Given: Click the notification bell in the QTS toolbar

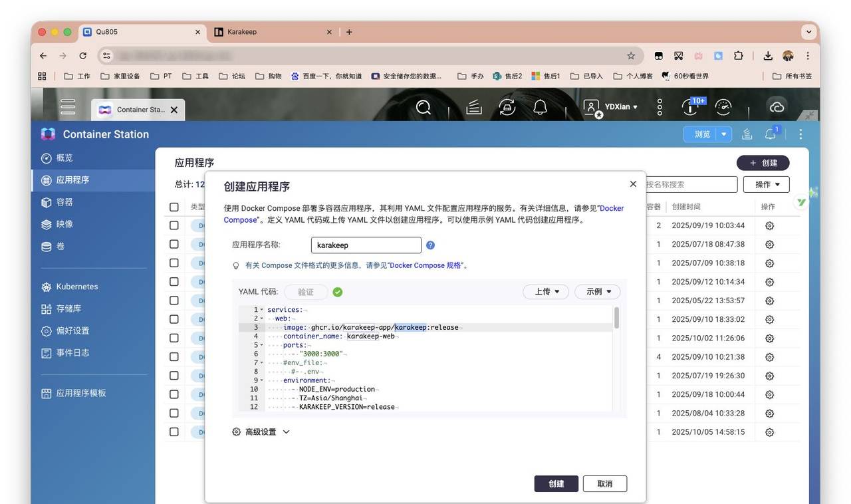Looking at the screenshot, I should point(539,106).
